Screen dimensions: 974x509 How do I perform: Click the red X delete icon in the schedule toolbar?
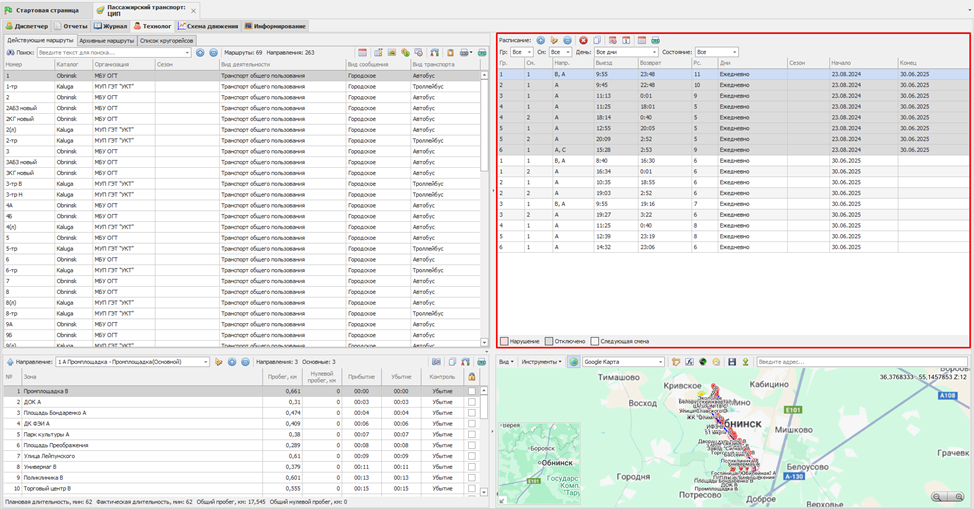pos(583,40)
